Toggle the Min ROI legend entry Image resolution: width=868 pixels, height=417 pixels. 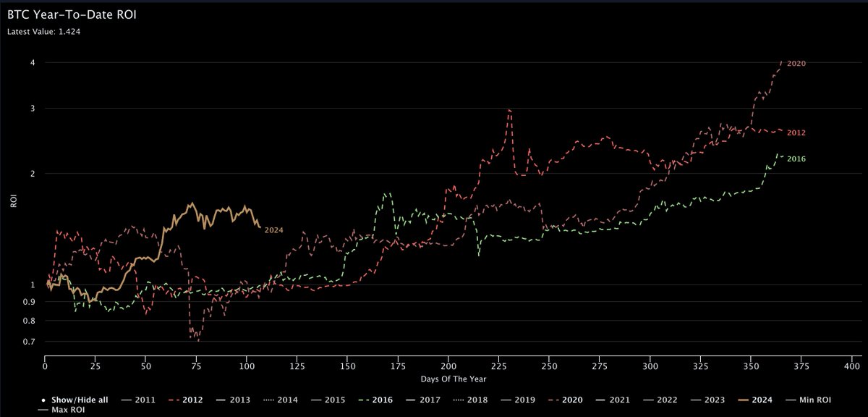(810, 399)
